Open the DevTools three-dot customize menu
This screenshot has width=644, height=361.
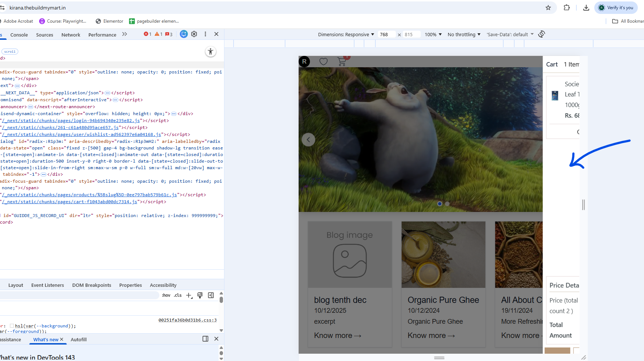[205, 34]
